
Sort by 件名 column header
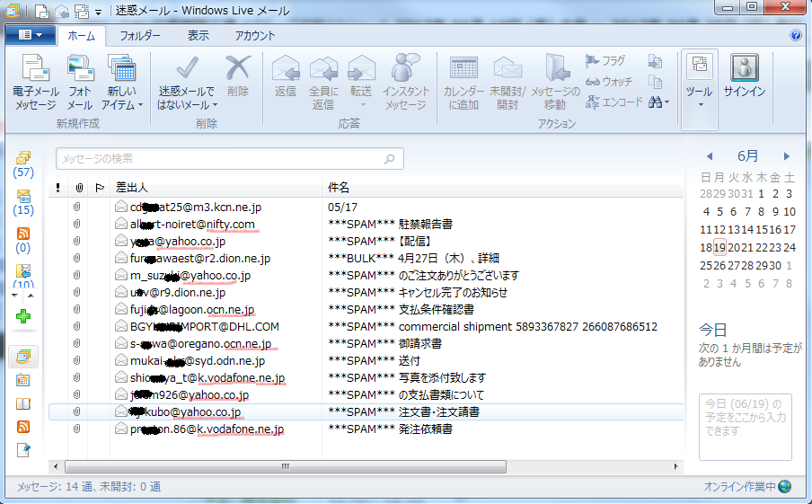[x=502, y=188]
